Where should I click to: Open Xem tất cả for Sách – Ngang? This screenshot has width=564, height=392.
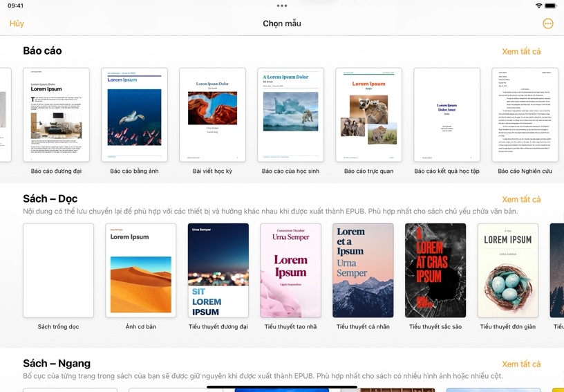(x=521, y=364)
